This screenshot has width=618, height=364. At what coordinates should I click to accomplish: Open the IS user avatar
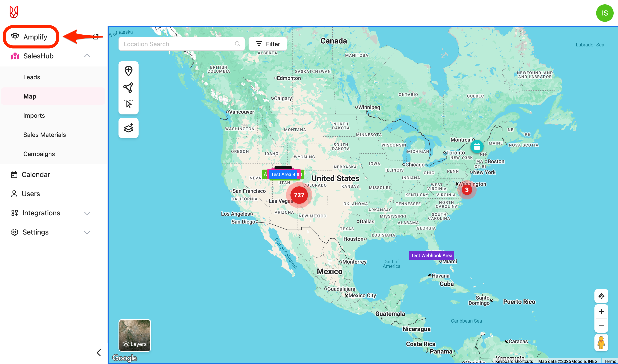[x=605, y=13]
